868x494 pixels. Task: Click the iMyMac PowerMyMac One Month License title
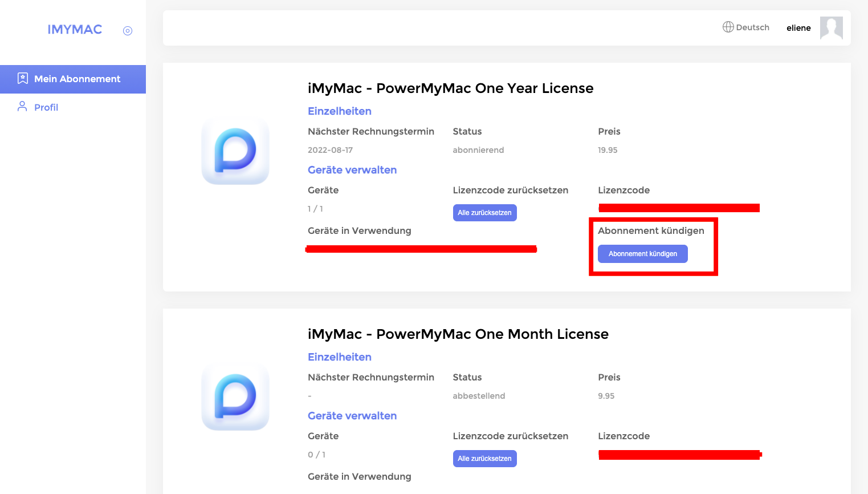(x=458, y=334)
